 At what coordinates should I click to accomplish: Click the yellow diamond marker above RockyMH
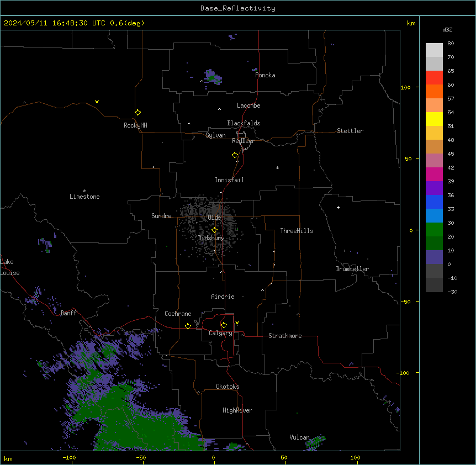(138, 113)
